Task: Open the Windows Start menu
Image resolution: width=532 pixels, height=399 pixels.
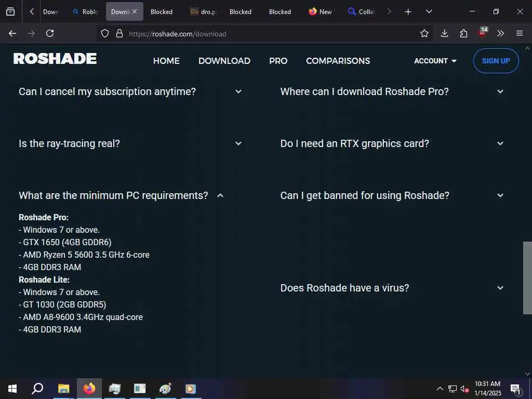Action: [12, 389]
